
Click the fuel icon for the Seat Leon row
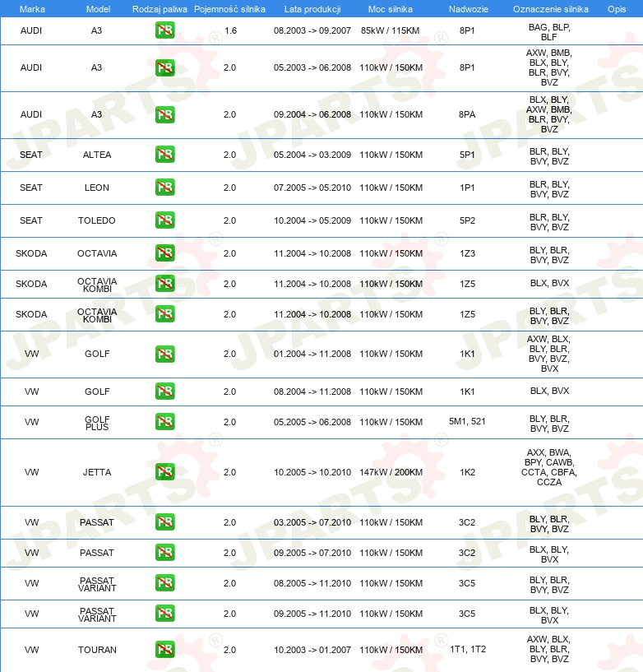[x=165, y=188]
